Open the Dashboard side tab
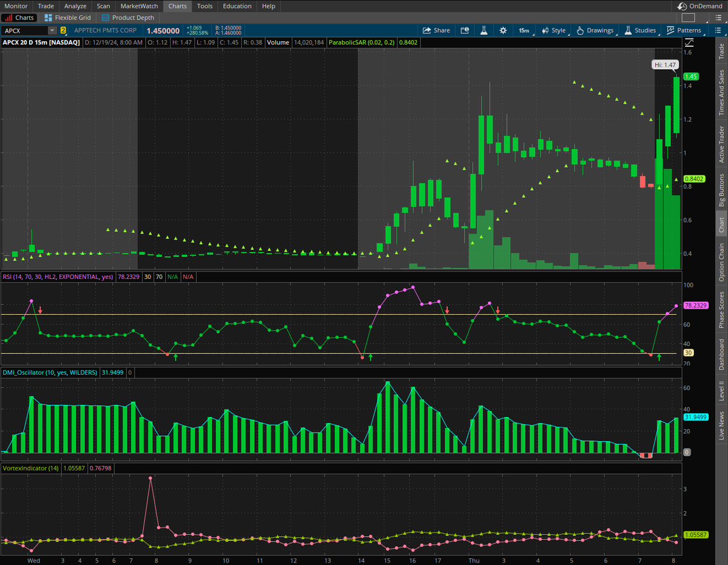 click(x=721, y=355)
